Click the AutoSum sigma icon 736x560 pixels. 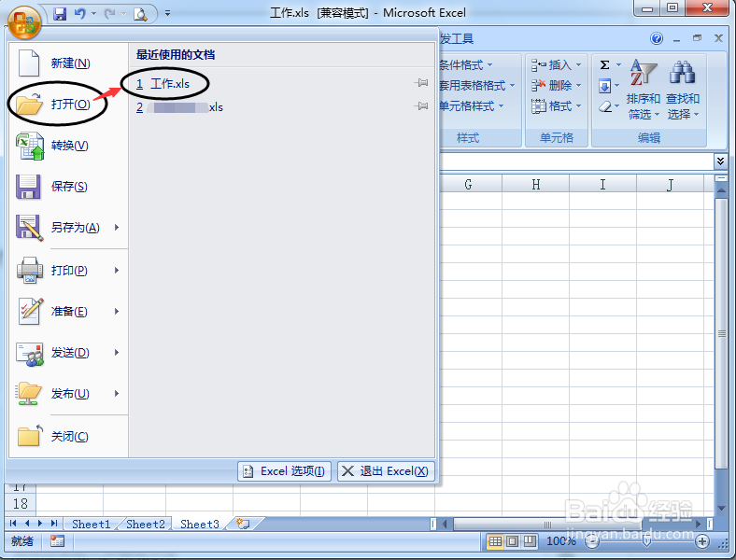click(604, 64)
